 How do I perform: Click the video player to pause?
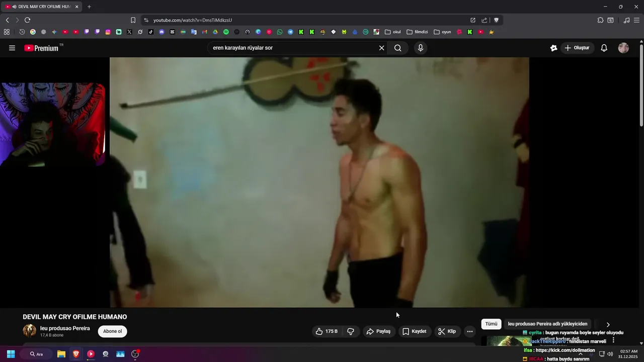[x=319, y=182]
